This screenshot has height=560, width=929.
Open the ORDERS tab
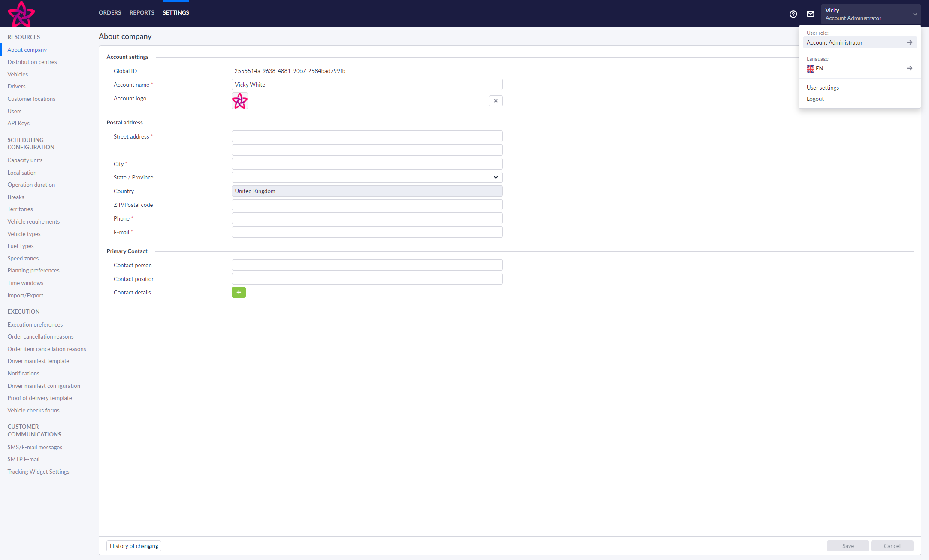pos(110,13)
